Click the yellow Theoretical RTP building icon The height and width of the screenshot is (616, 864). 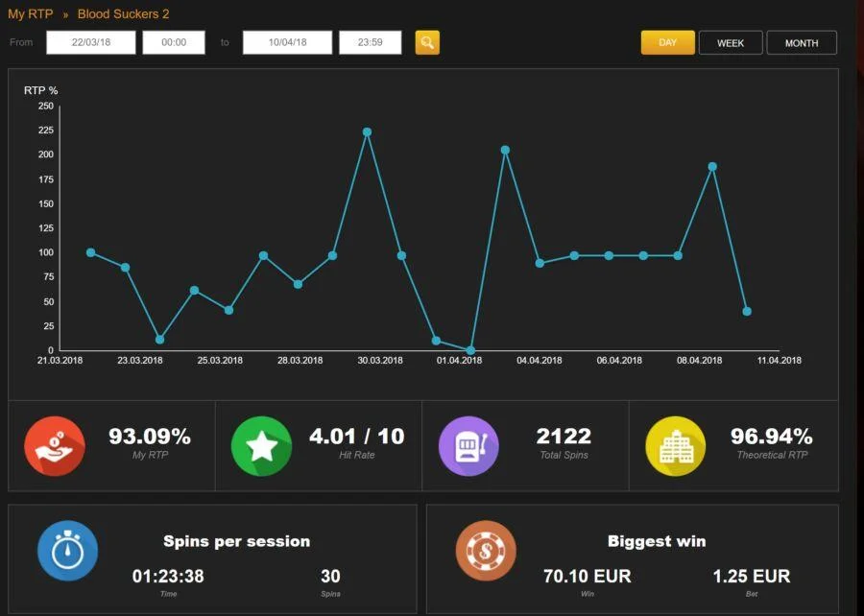pos(676,446)
